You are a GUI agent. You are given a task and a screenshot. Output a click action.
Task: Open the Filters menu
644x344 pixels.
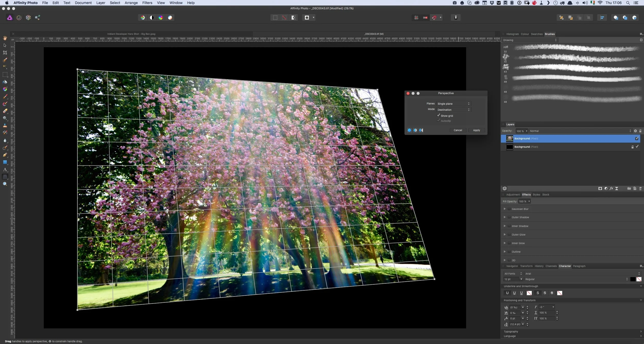[x=147, y=3]
